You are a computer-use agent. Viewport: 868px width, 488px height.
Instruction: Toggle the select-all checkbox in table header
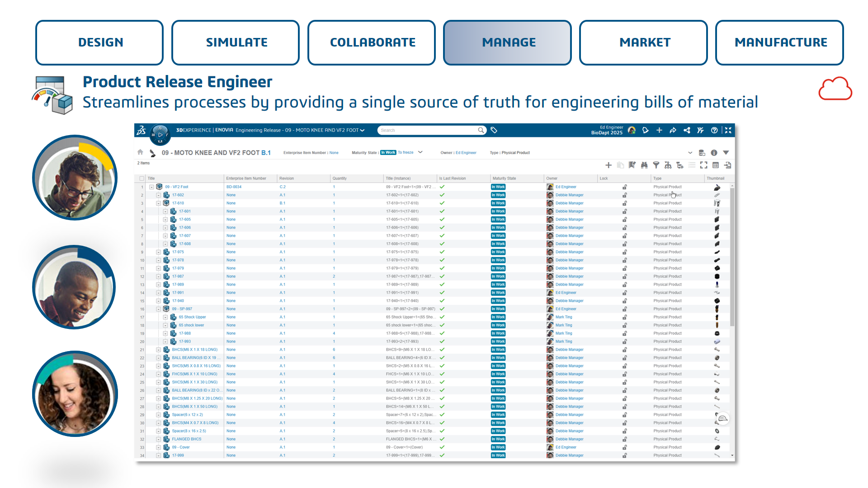pyautogui.click(x=142, y=178)
